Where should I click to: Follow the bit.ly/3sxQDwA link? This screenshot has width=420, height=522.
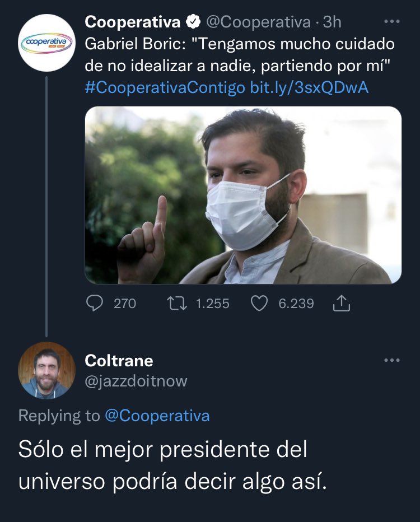(309, 88)
